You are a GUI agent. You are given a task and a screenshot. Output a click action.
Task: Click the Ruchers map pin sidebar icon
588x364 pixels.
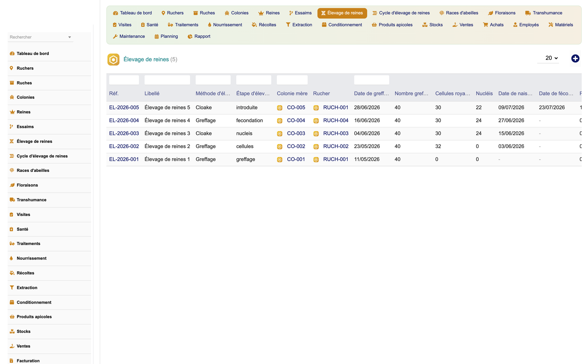point(11,68)
